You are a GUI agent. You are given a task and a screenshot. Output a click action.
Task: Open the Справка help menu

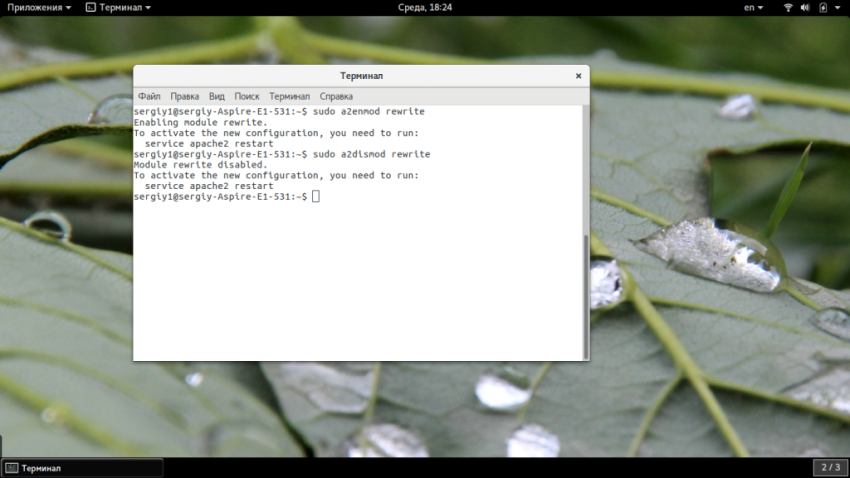click(x=336, y=96)
